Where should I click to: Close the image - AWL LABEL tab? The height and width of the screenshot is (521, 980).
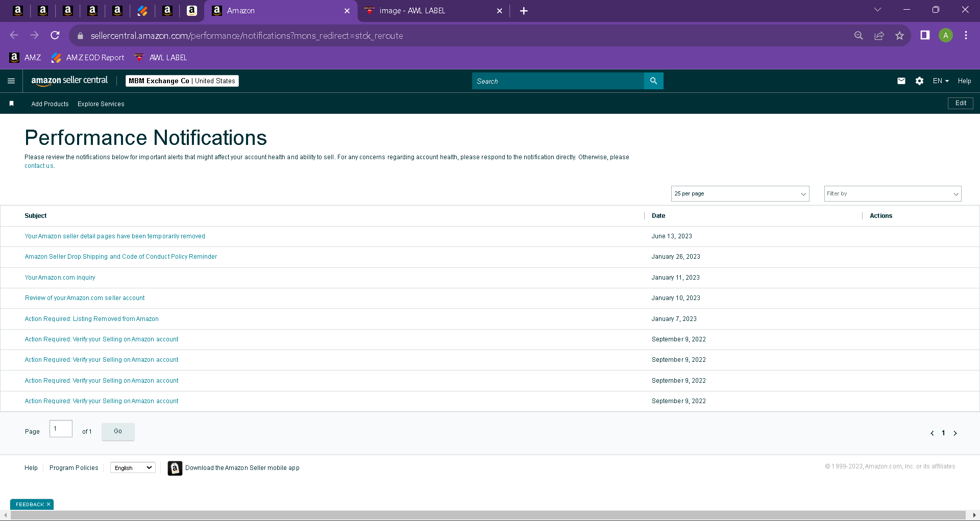[500, 11]
